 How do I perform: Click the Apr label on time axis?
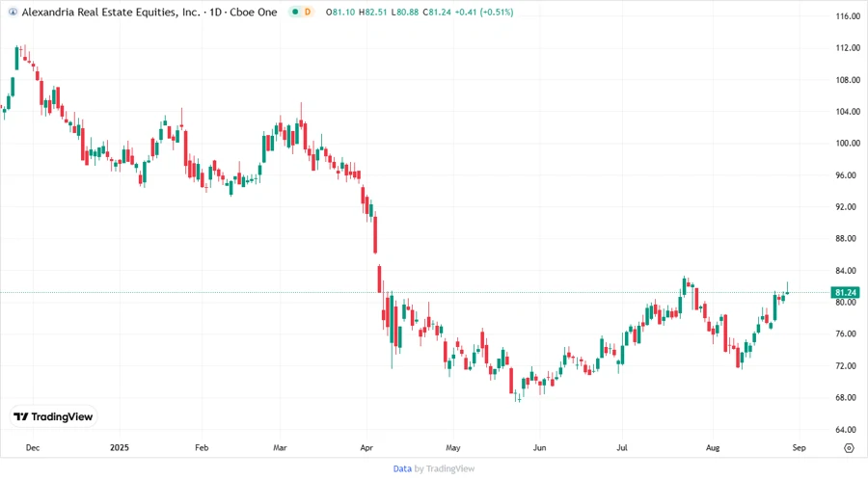click(x=366, y=448)
